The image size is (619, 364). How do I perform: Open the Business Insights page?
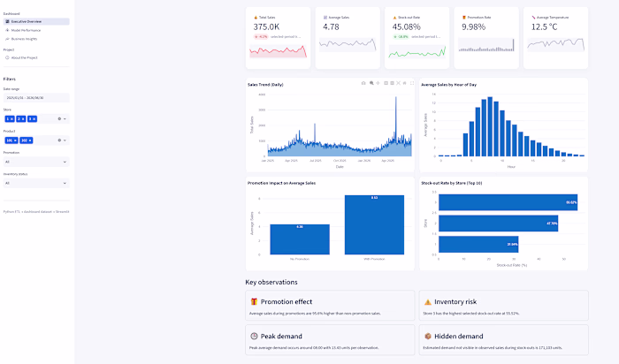(x=36, y=39)
